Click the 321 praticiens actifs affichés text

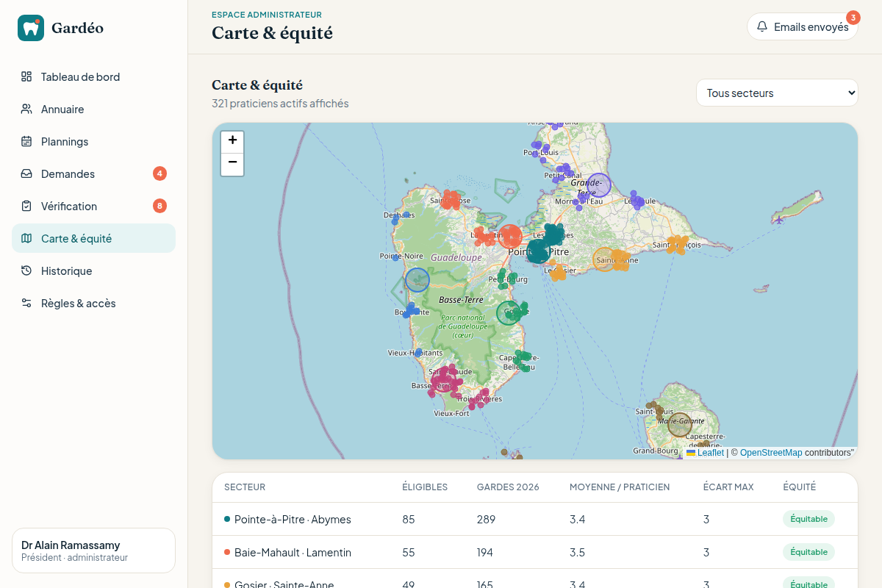point(280,104)
